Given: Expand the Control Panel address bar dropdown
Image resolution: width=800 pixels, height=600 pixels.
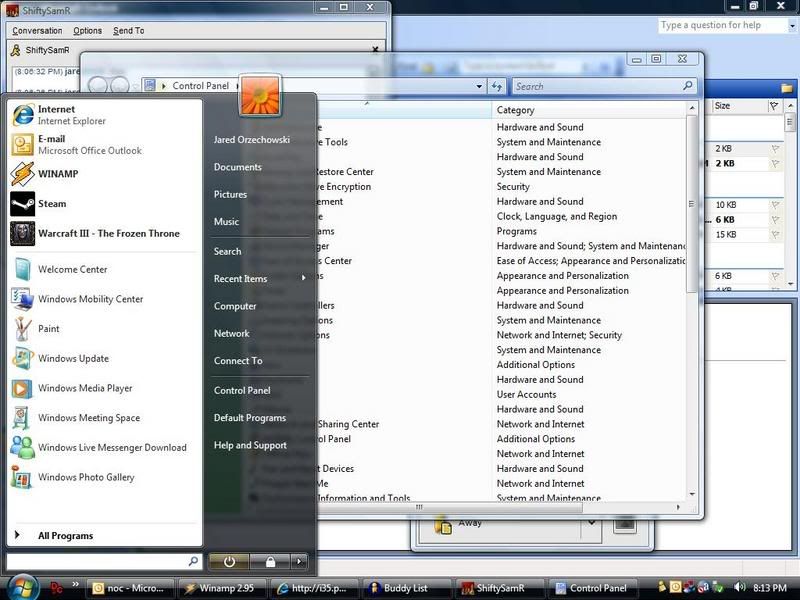Looking at the screenshot, I should (479, 86).
